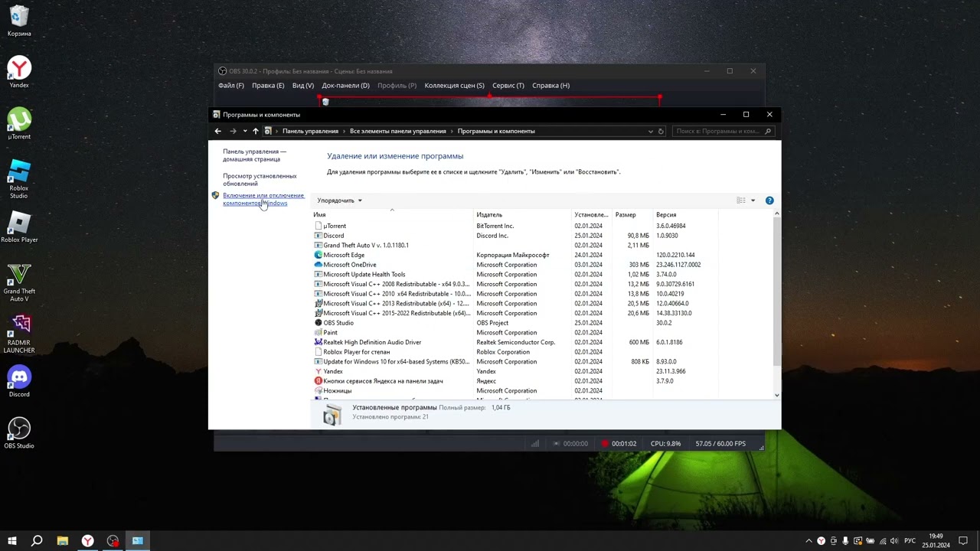Open Коллекция сцен (S) menu in OBS
The height and width of the screenshot is (551, 980).
pos(454,86)
